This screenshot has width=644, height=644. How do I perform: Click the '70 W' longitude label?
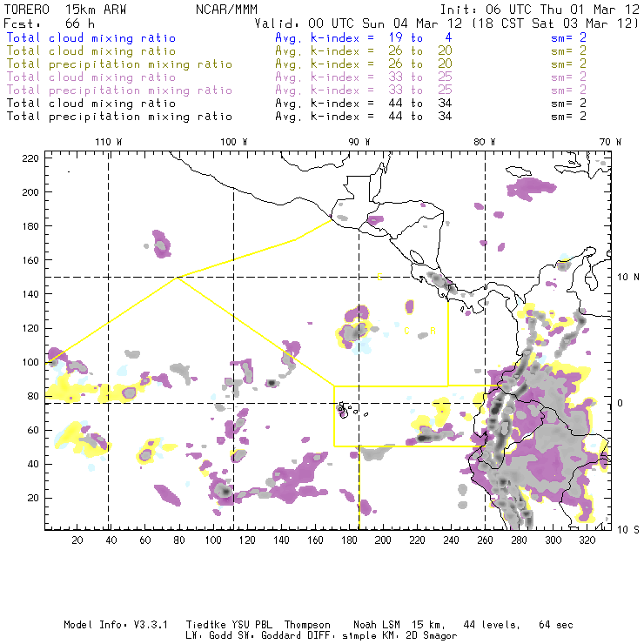(610, 142)
